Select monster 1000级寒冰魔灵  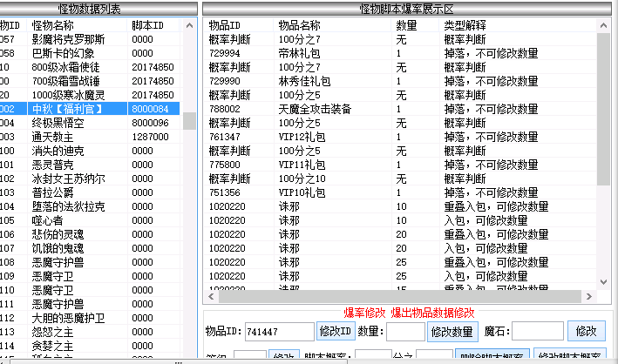(x=68, y=95)
